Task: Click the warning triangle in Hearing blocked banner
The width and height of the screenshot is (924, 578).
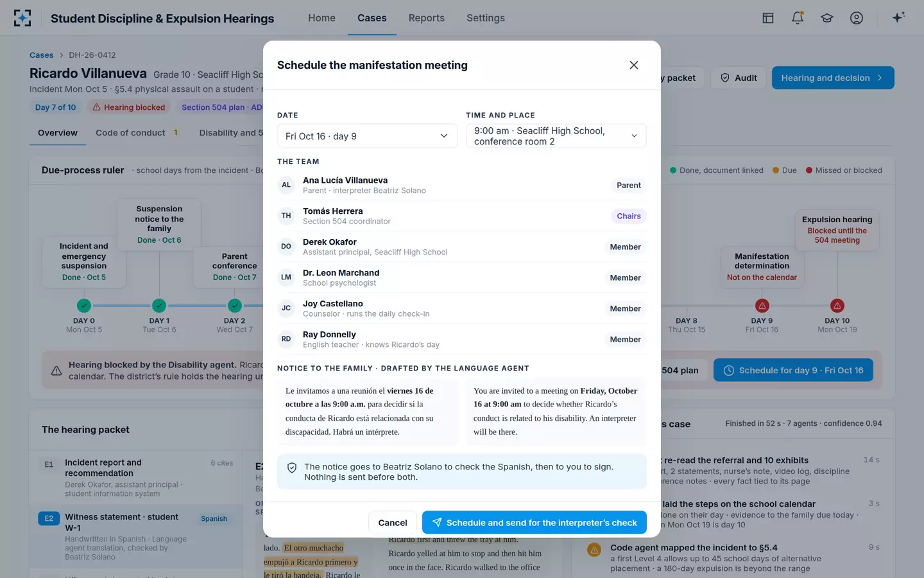Action: 56,371
